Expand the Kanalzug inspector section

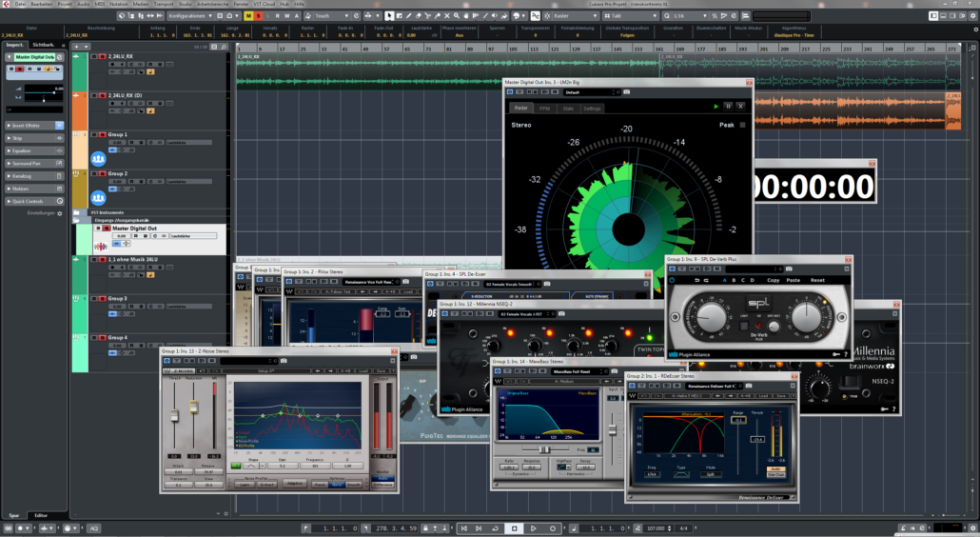pos(34,176)
